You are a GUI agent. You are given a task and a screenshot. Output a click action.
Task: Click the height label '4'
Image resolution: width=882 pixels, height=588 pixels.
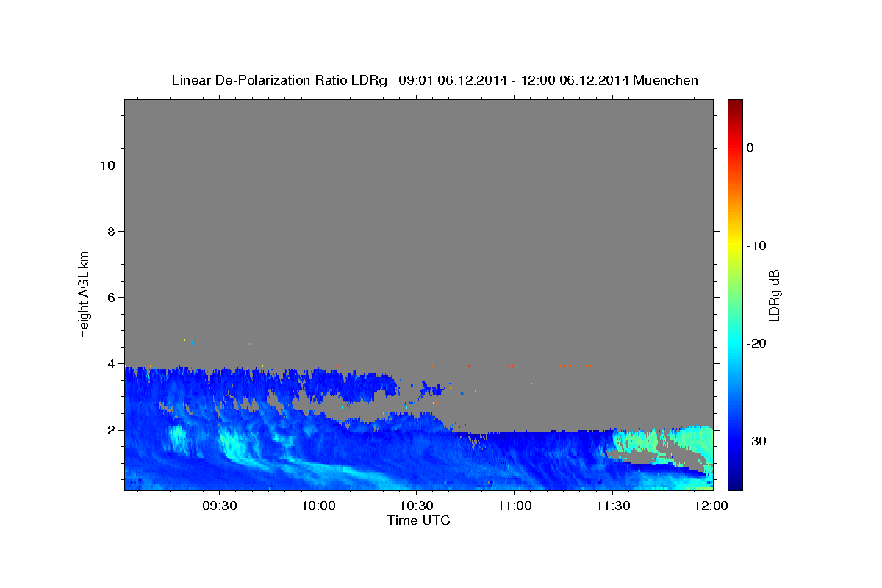(110, 363)
